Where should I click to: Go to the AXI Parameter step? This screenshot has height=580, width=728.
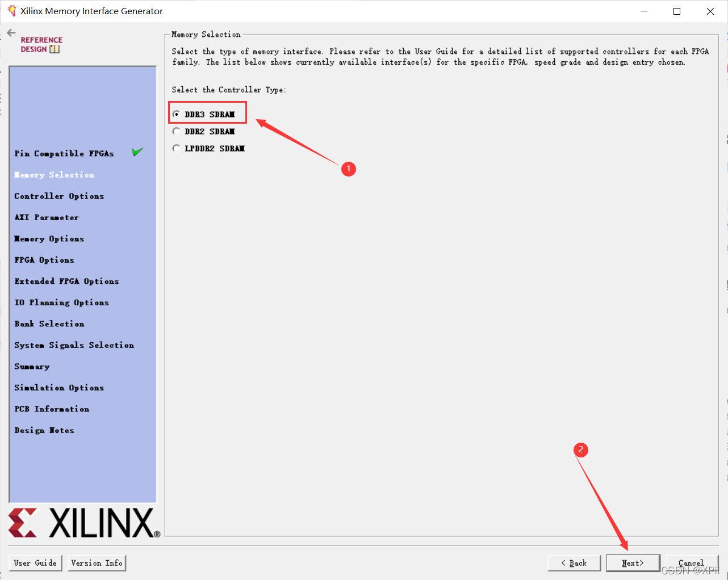pyautogui.click(x=47, y=217)
